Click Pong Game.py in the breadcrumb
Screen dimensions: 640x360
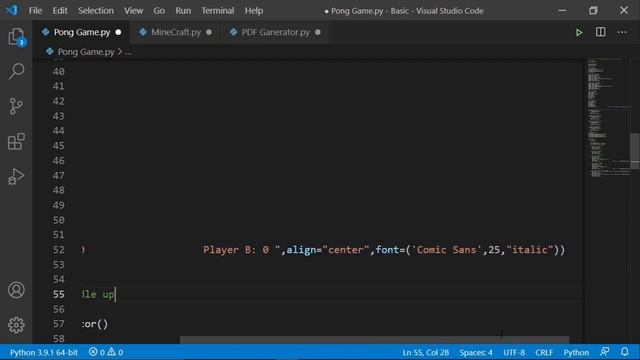click(86, 52)
